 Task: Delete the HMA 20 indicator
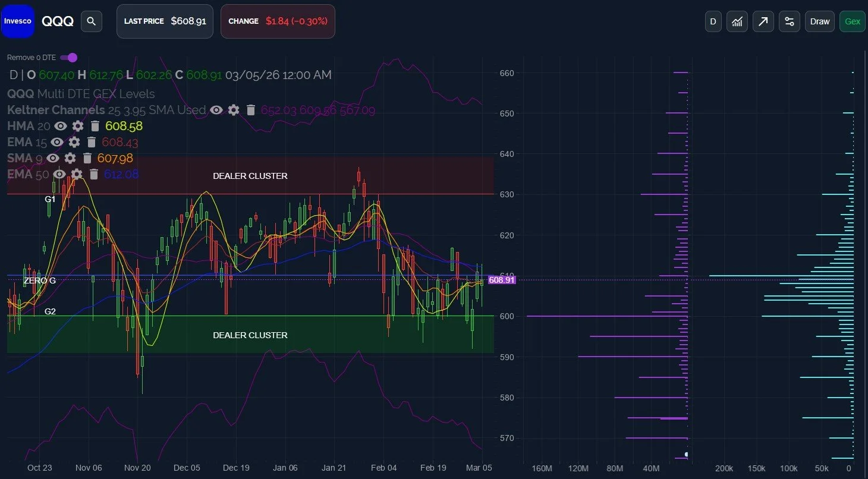click(x=95, y=126)
